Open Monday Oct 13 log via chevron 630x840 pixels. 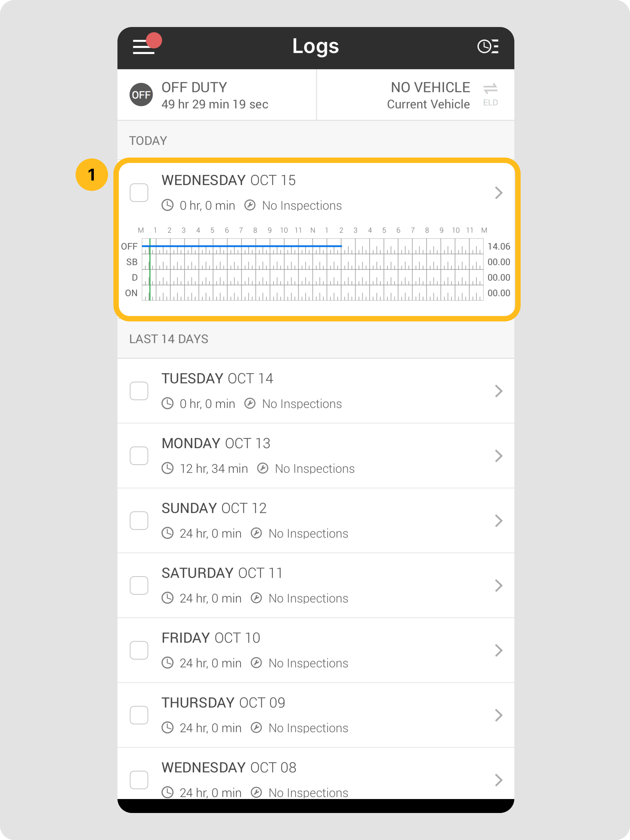click(x=499, y=456)
